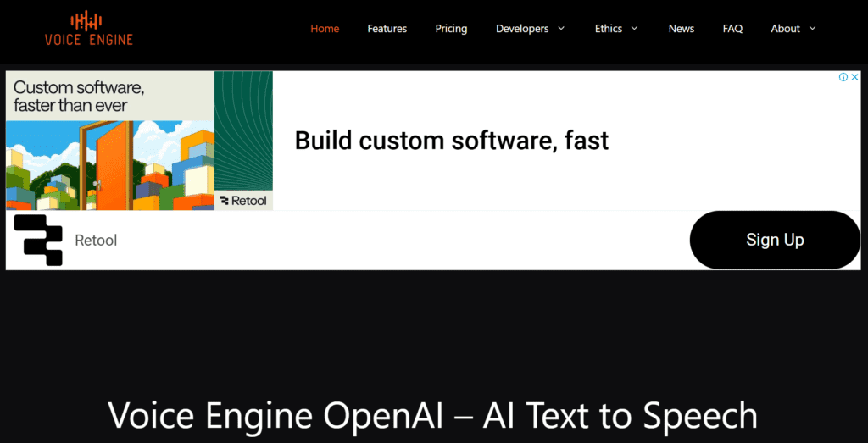Go to the Home nav item

[325, 29]
